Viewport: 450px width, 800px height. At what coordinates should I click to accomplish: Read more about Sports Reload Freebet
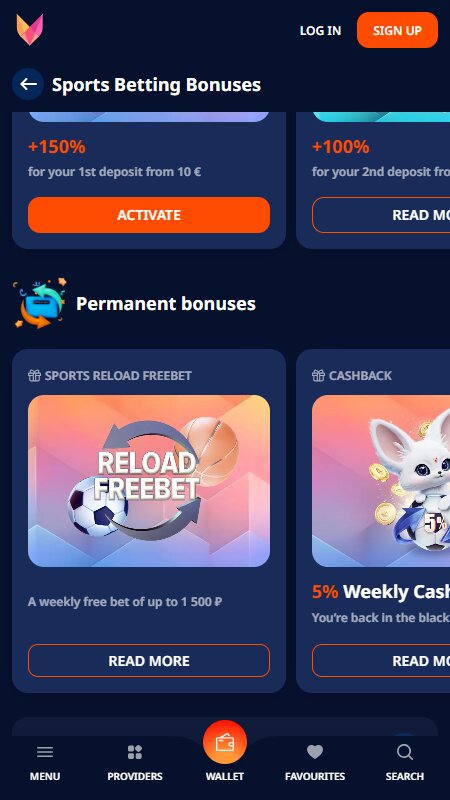[149, 661]
